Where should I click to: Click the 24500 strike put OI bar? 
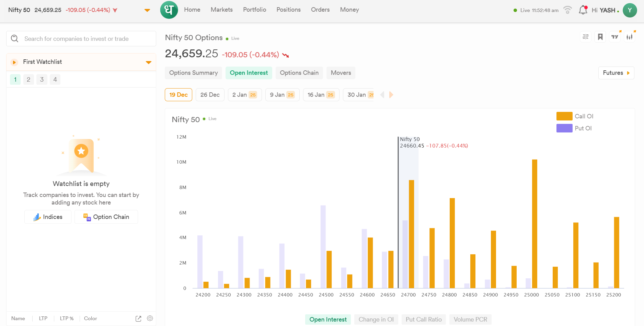click(323, 247)
